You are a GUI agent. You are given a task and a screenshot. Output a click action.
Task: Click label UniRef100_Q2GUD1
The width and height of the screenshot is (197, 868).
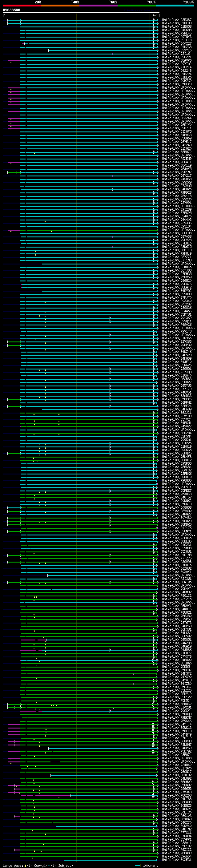point(176,369)
